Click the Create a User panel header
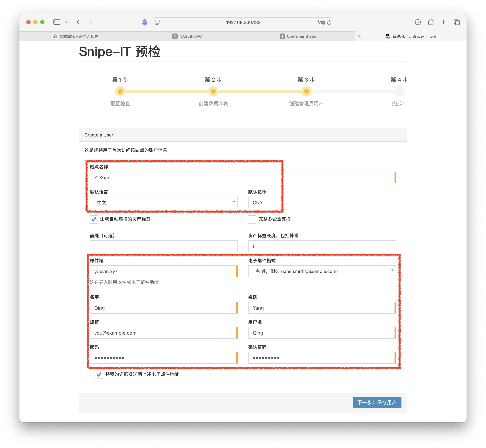Image resolution: width=486 pixels, height=448 pixels. tap(243, 135)
